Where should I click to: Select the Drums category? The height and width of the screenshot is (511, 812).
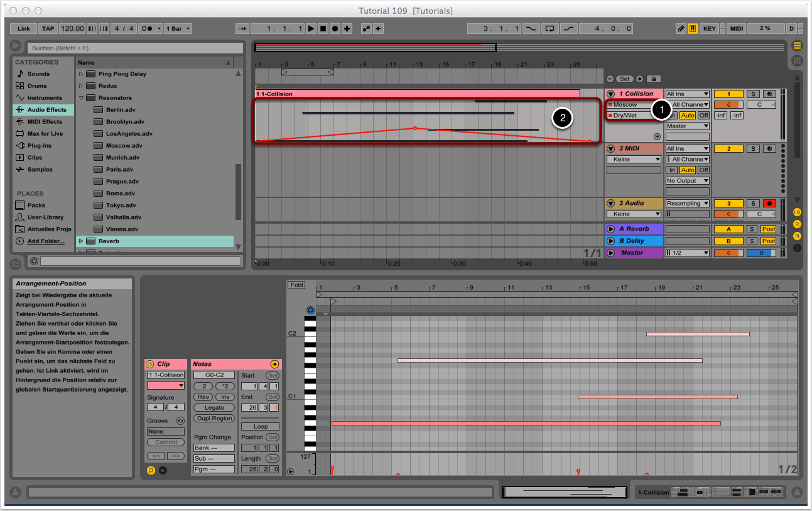tap(36, 86)
